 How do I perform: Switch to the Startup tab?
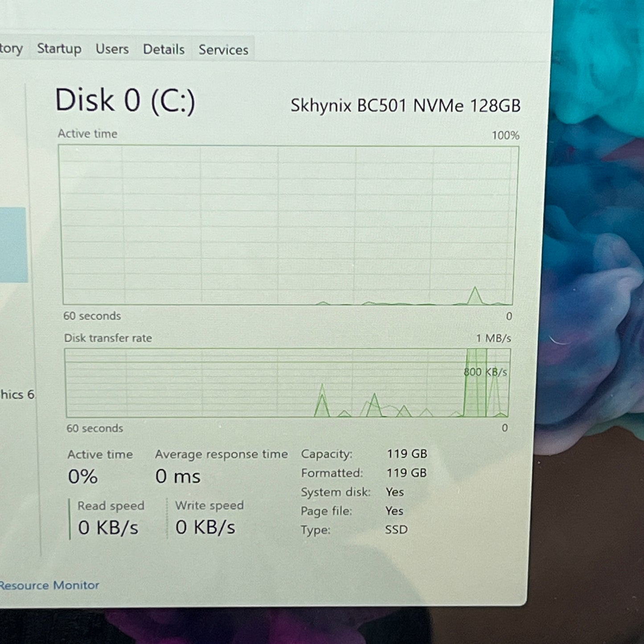click(x=59, y=49)
